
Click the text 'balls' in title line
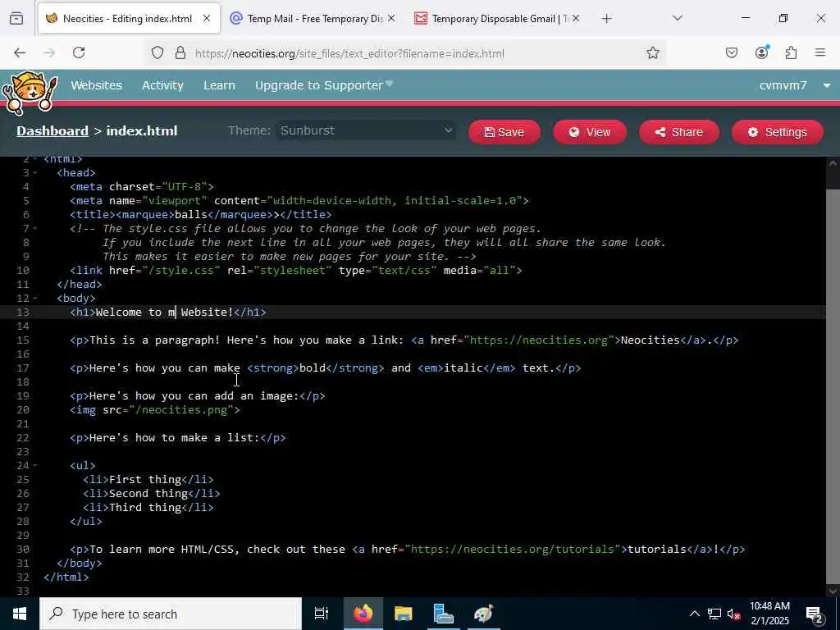(x=190, y=215)
